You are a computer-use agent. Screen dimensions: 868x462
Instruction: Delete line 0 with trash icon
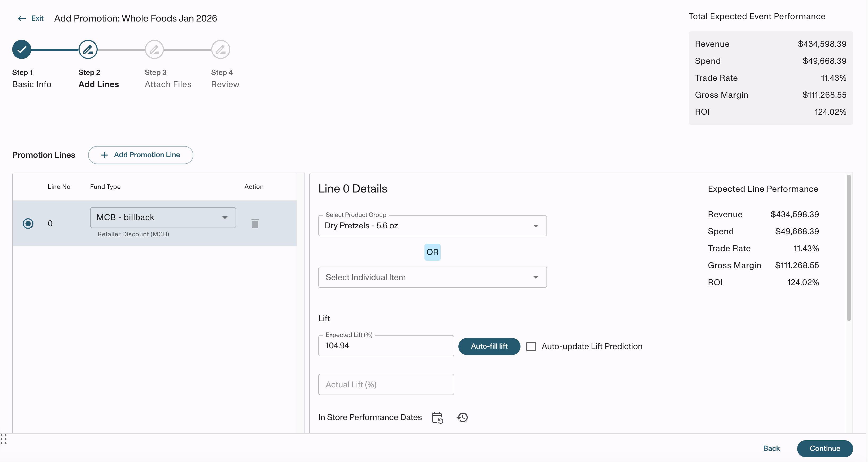click(x=255, y=223)
